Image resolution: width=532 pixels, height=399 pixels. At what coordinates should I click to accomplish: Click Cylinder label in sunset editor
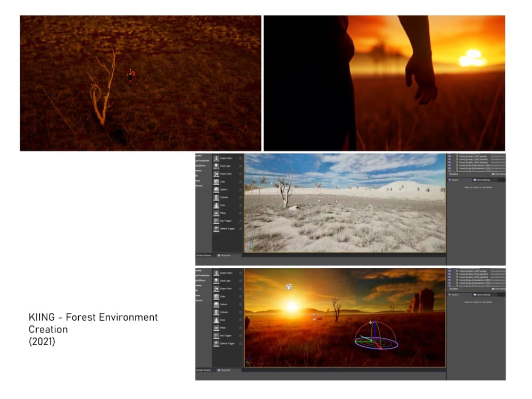coord(224,312)
